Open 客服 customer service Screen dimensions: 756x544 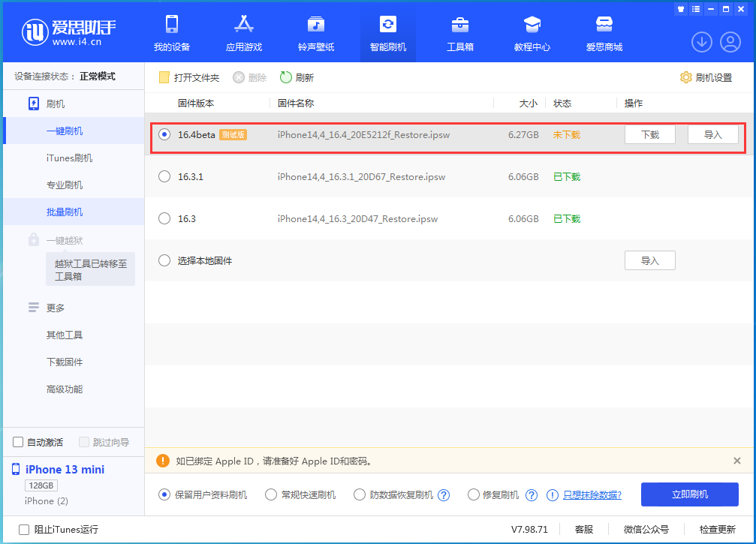point(584,529)
